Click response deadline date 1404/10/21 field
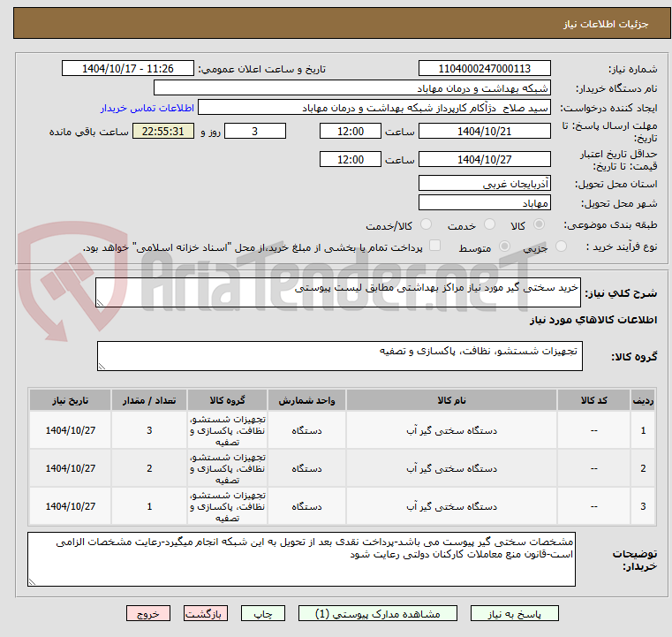The width and height of the screenshot is (672, 637). (x=484, y=131)
